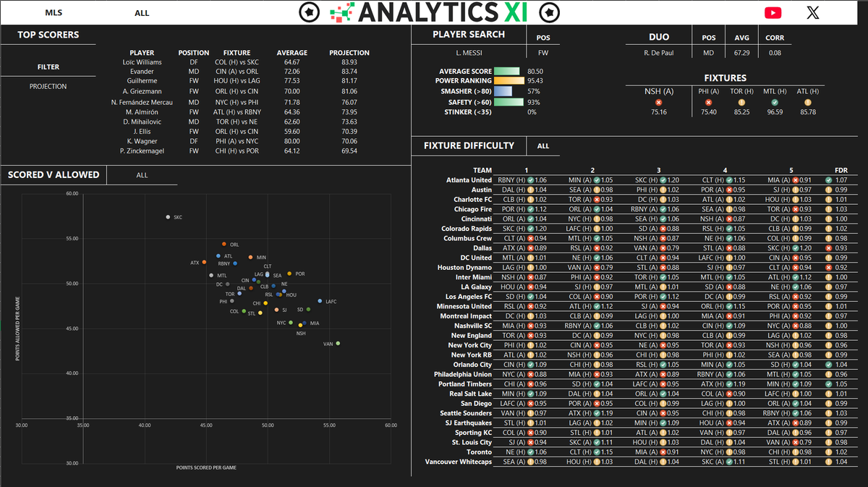Viewport: 868px width, 487px height.
Task: Select player P. Zinckernagel in Top Scorers
Action: point(142,151)
